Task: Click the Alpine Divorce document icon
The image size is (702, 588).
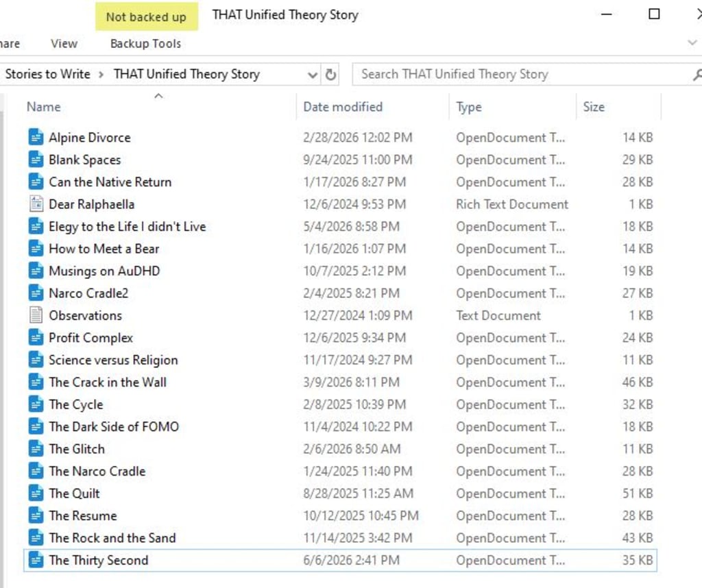Action: (36, 137)
